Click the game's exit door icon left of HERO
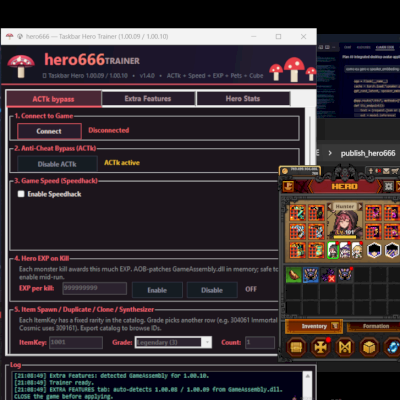This screenshot has width=400, height=400. click(288, 186)
